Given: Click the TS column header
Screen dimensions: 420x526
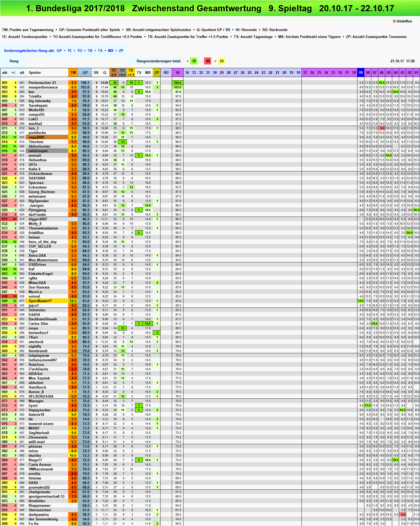Looking at the screenshot, I should [x=139, y=72].
